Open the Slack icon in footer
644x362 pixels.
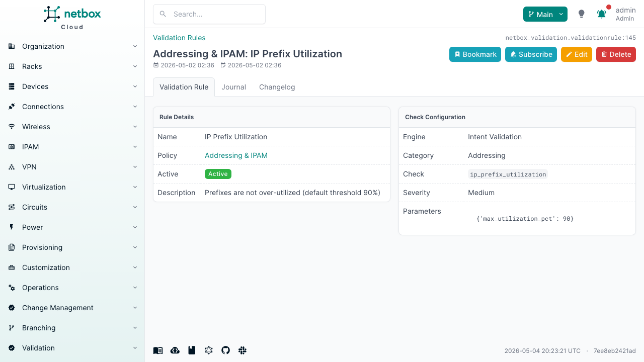point(243,350)
